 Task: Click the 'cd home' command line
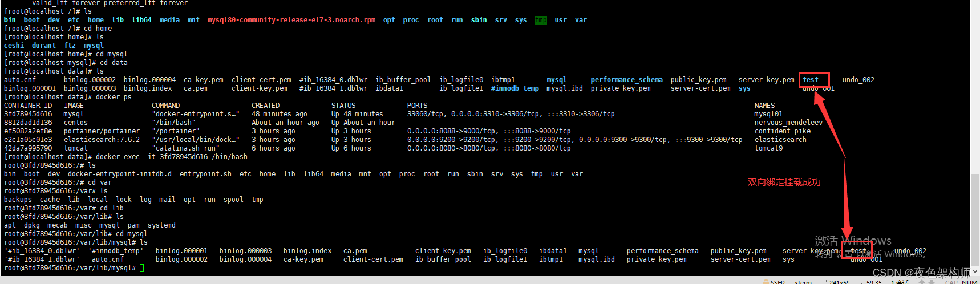coord(58,29)
